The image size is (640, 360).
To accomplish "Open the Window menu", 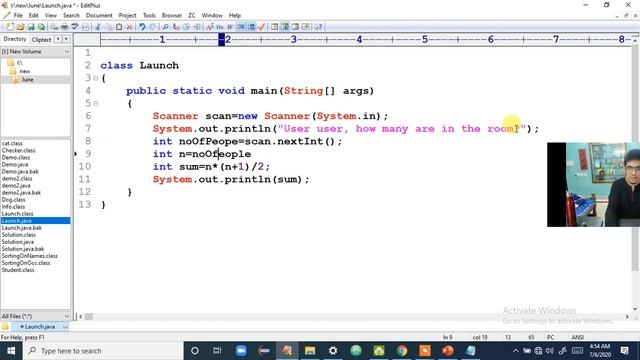I will (x=212, y=15).
